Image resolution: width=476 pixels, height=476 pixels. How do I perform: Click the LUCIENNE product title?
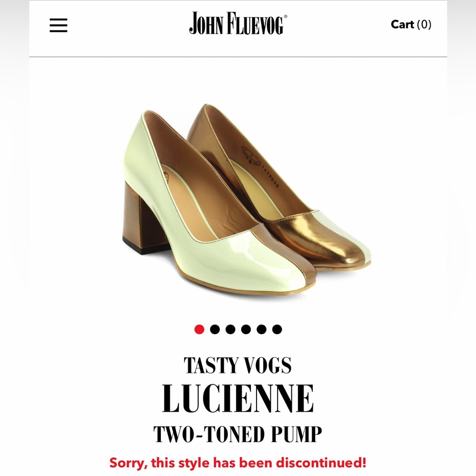coord(238,398)
